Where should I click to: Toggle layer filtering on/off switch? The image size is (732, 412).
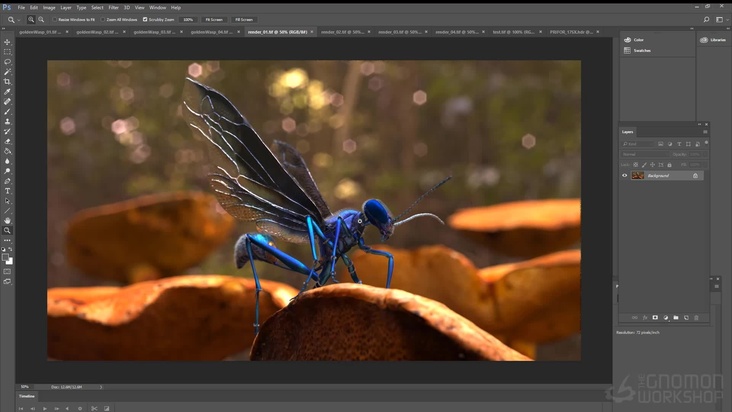706,143
